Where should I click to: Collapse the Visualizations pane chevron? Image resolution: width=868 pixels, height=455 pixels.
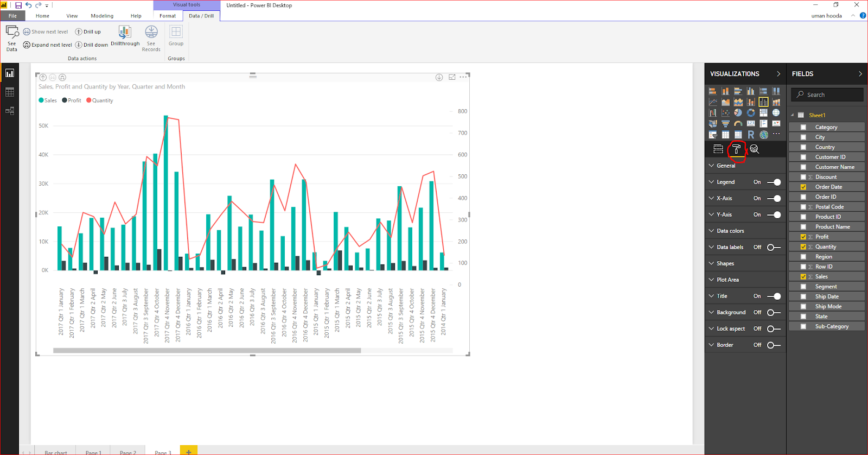pos(778,73)
